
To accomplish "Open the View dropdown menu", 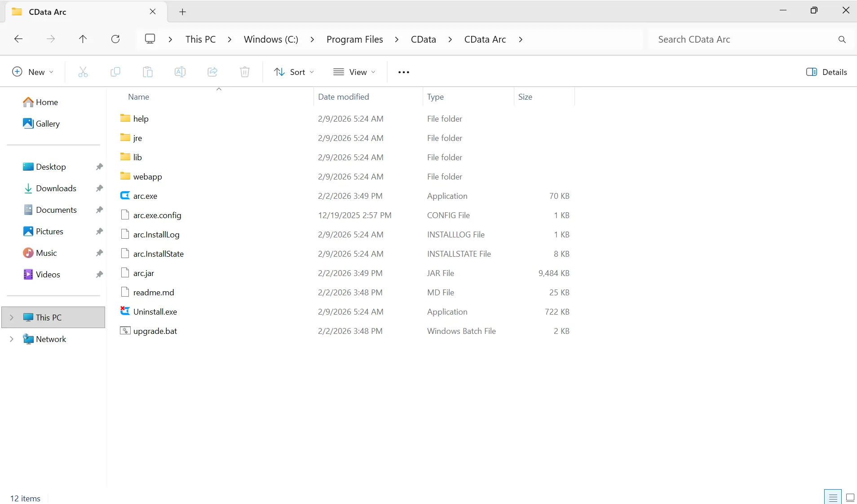I will [354, 72].
